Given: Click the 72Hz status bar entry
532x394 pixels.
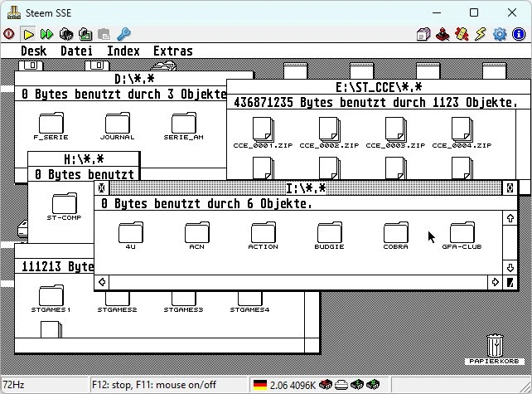Looking at the screenshot, I should pos(13,385).
